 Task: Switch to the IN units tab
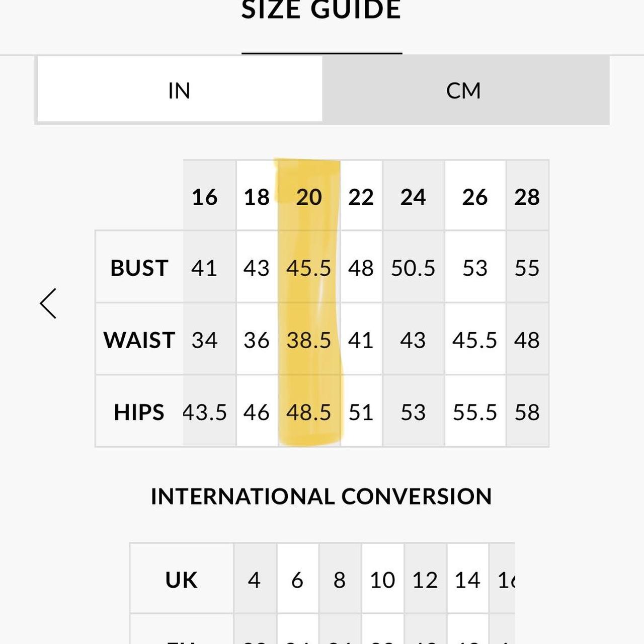pos(180,91)
